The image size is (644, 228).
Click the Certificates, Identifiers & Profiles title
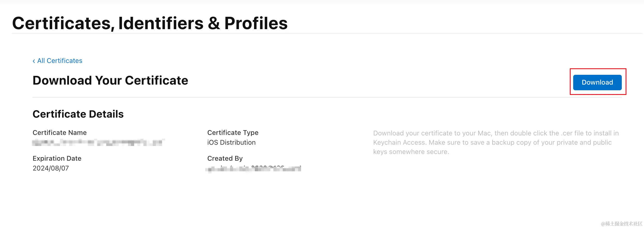coord(150,23)
